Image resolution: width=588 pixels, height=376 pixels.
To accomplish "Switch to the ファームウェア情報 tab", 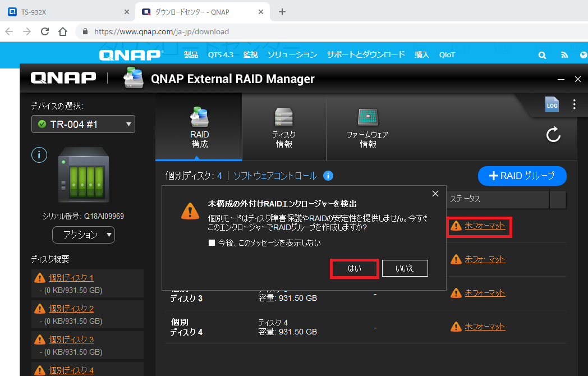I will tap(367, 127).
